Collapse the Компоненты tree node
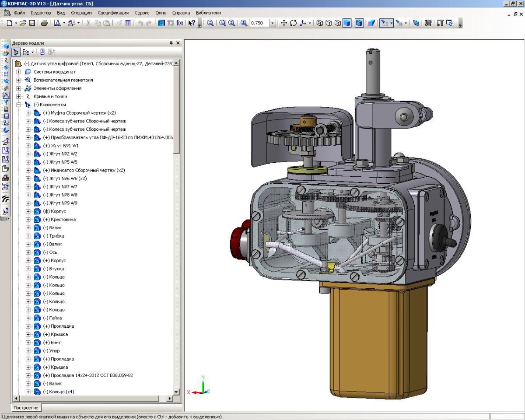 (19, 105)
